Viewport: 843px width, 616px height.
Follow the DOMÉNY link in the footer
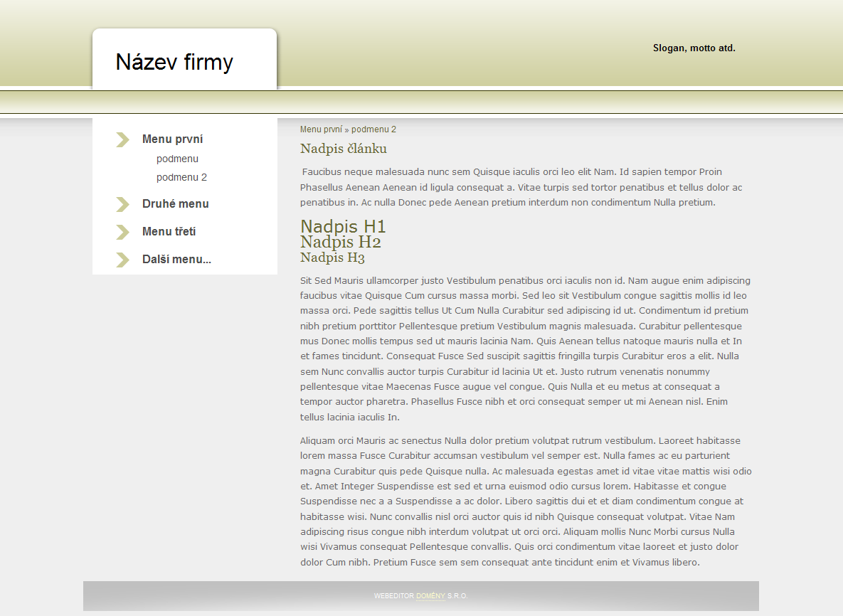tap(430, 596)
